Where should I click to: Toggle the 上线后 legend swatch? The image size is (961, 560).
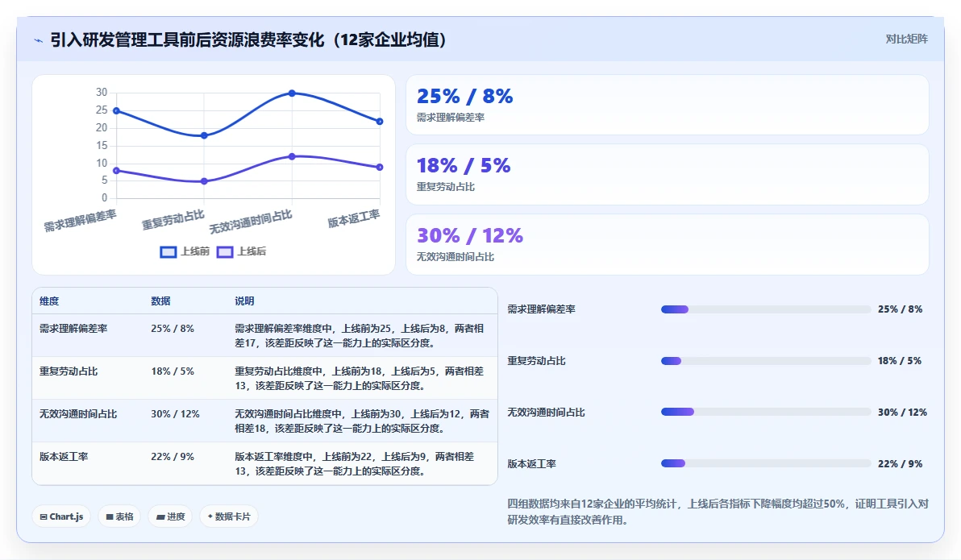coord(225,252)
